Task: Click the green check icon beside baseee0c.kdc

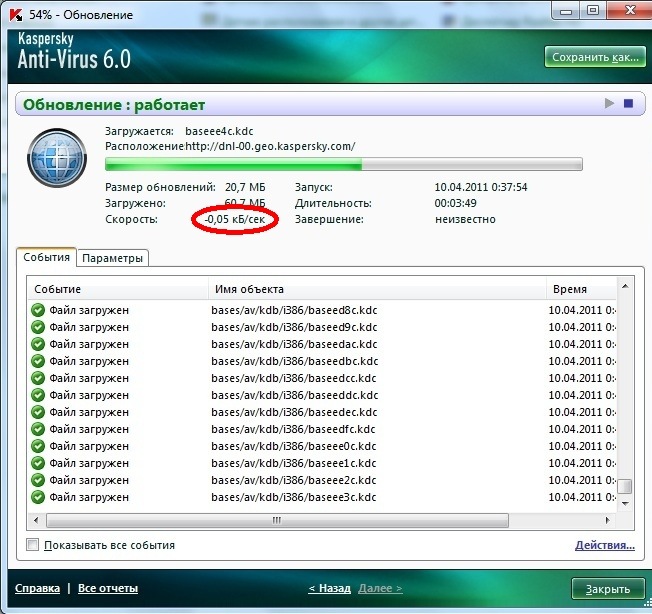Action: (x=38, y=446)
